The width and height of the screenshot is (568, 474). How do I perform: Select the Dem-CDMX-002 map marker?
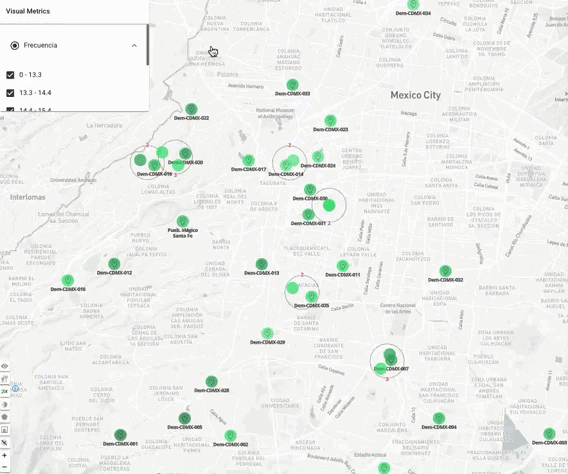[x=230, y=436]
